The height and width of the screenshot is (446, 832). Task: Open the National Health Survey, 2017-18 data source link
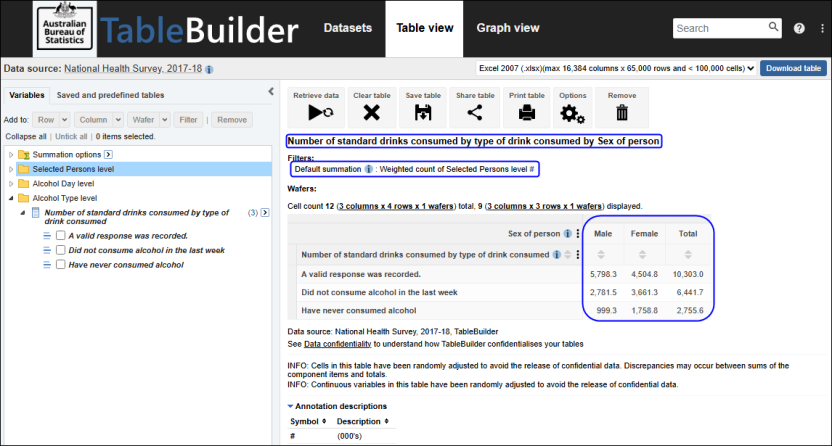pyautogui.click(x=133, y=69)
